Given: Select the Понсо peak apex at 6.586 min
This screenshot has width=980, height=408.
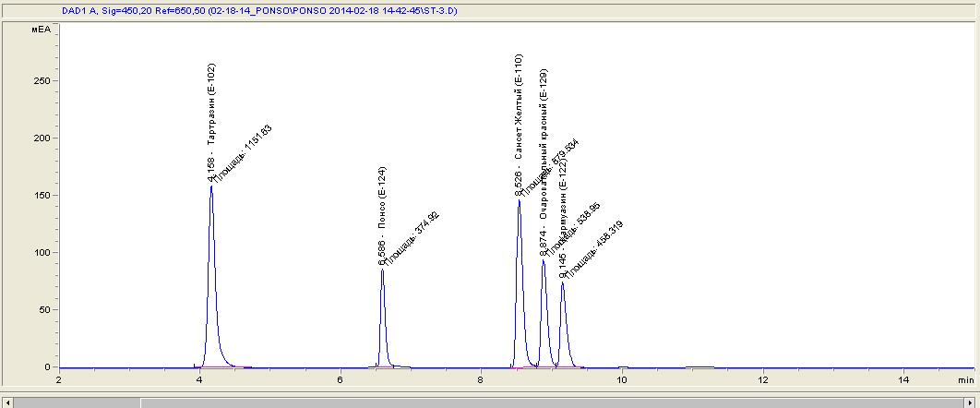Looking at the screenshot, I should click(382, 270).
